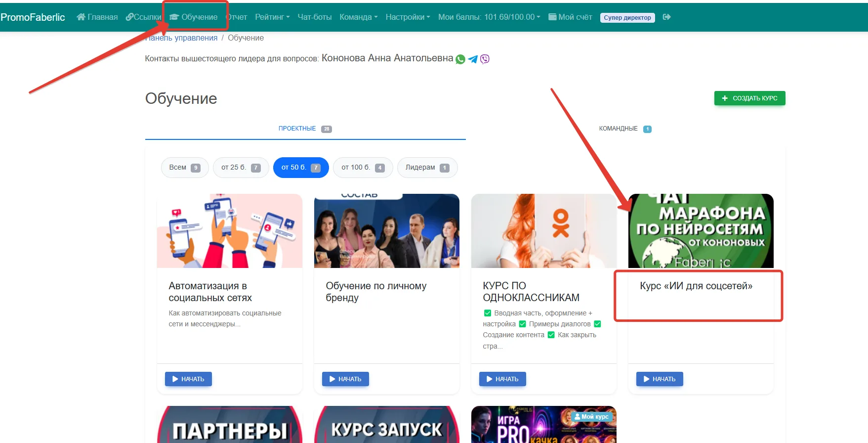Click the Одноклассники course description text

tap(542, 329)
